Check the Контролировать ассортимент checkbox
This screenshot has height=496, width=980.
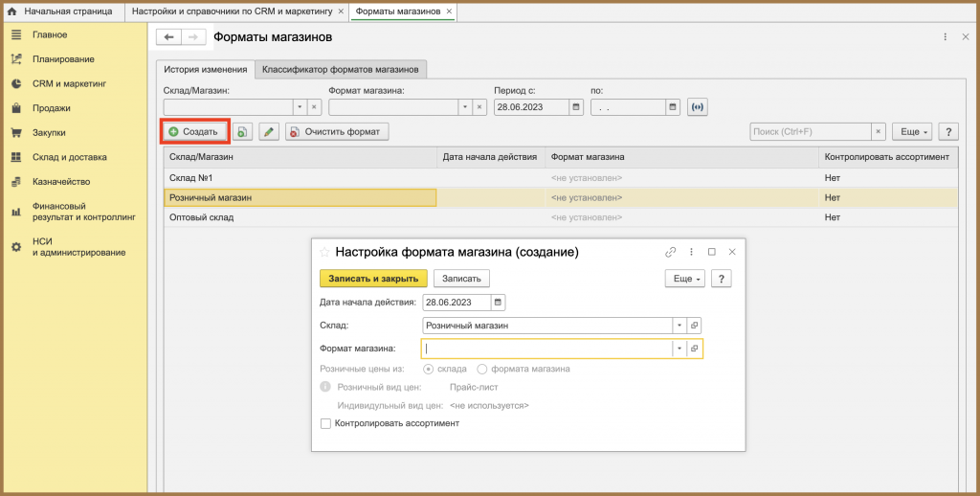click(x=325, y=423)
